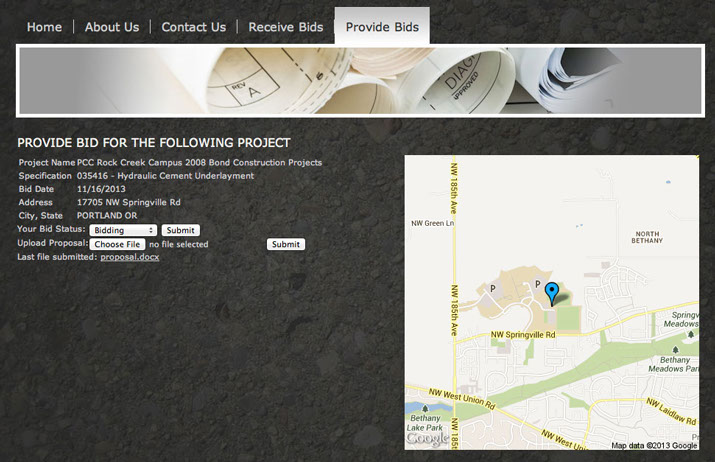The image size is (715, 462).
Task: Go to the Home page
Action: (44, 27)
